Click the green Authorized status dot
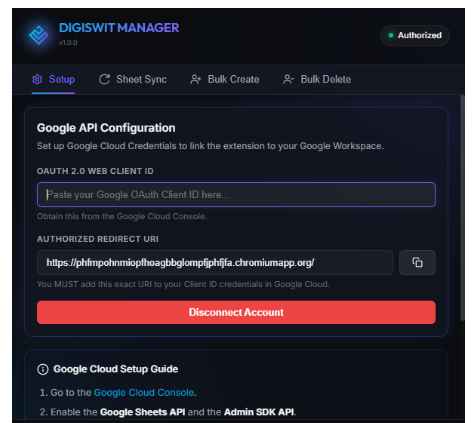Screen dimensions: 473x423 [x=391, y=35]
